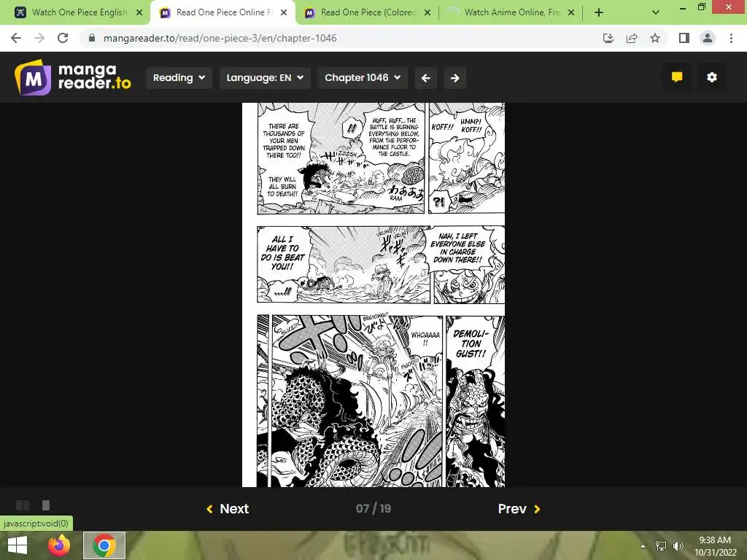Click the Prev page button
This screenshot has height=560, width=747.
519,508
